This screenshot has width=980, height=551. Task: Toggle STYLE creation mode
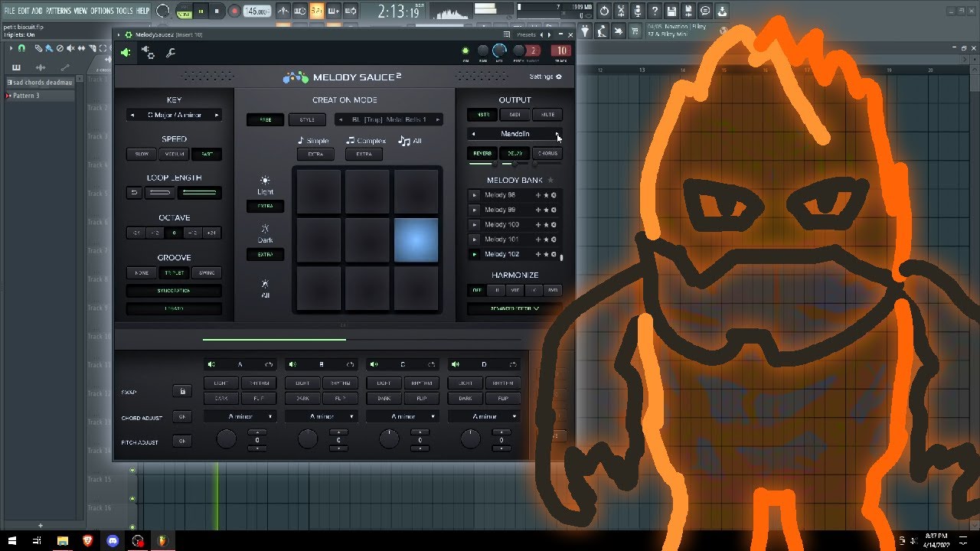[307, 120]
